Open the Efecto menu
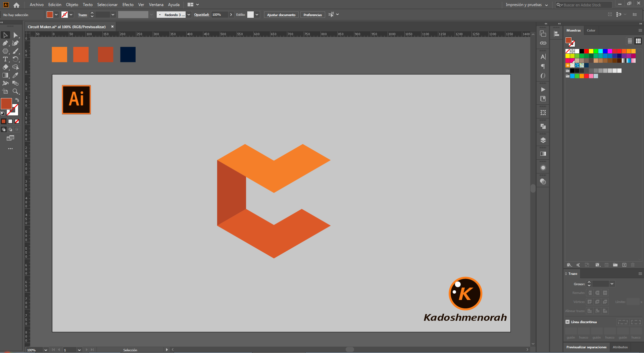The height and width of the screenshot is (353, 644). tap(128, 5)
